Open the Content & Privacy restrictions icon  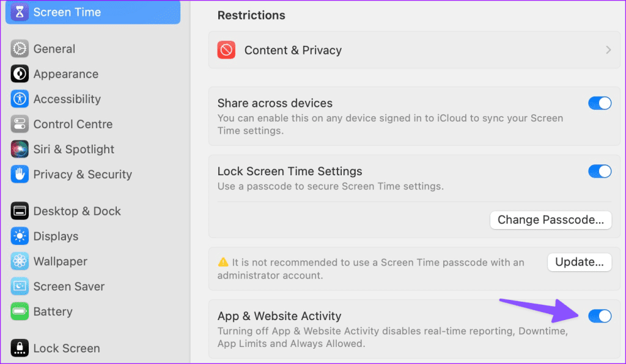click(226, 50)
